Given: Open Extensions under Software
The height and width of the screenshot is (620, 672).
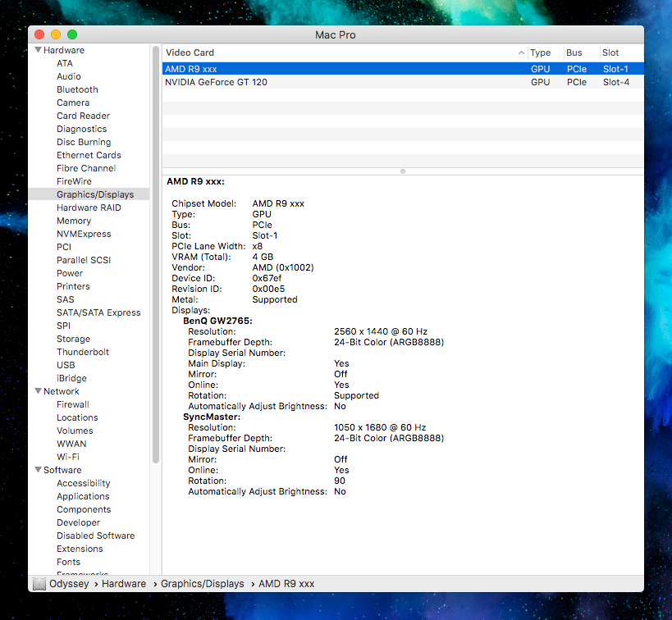Looking at the screenshot, I should [x=80, y=549].
